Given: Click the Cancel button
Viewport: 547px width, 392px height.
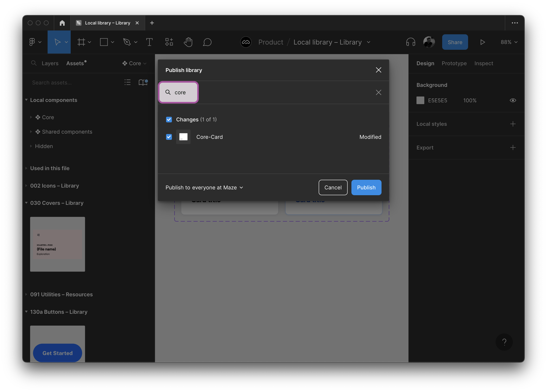Looking at the screenshot, I should tap(333, 187).
